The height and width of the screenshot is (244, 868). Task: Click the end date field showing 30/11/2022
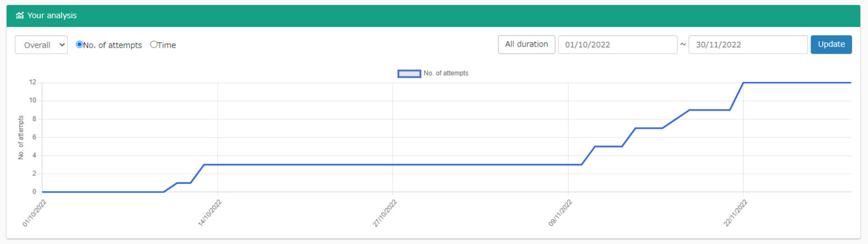pyautogui.click(x=748, y=45)
